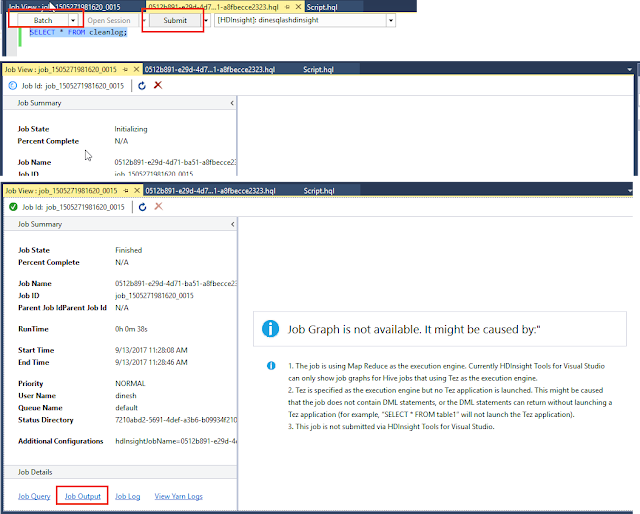Viewport: 640px width, 514px height.
Task: Open the View Yarn Logs link
Action: [x=178, y=496]
